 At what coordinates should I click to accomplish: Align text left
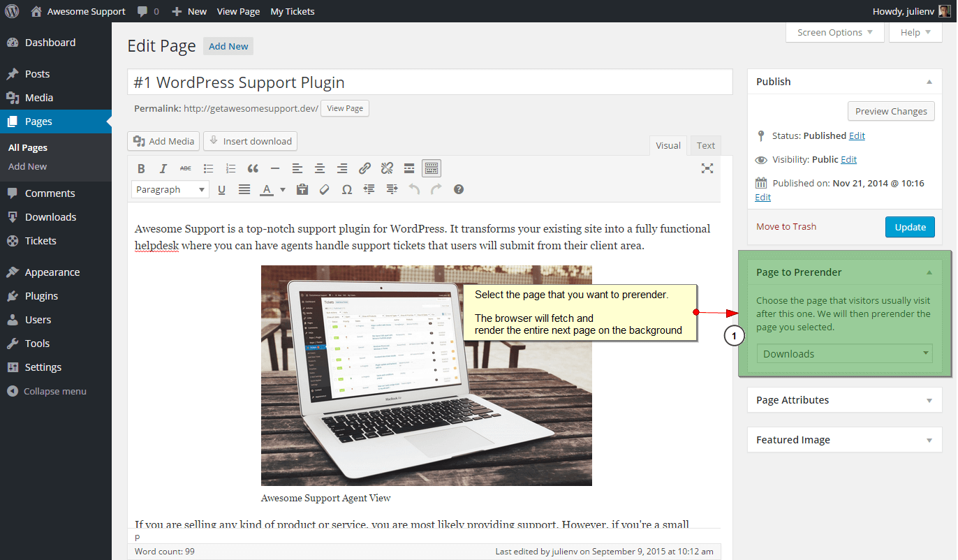(x=297, y=168)
